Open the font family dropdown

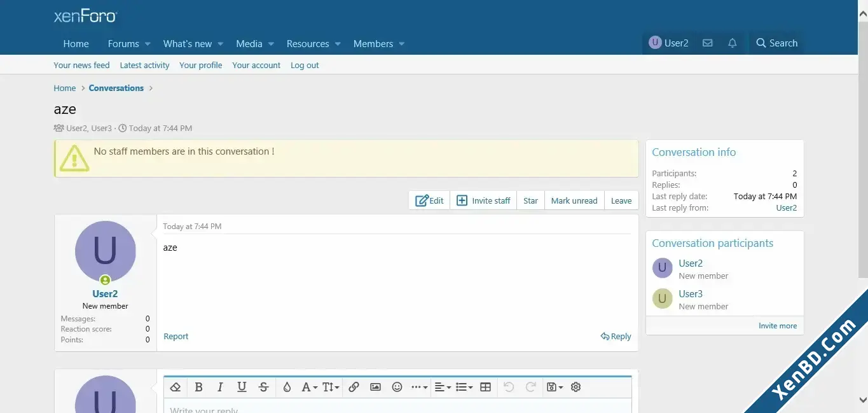(310, 387)
